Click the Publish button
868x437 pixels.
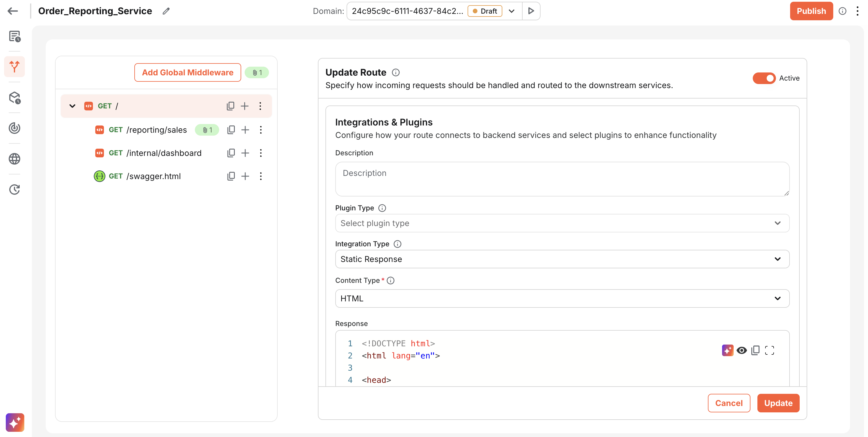(x=811, y=11)
